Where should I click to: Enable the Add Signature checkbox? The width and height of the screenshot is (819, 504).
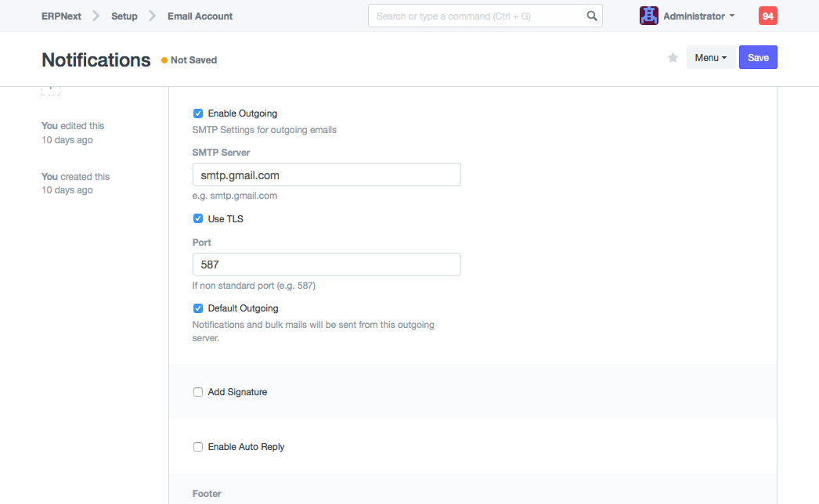pyautogui.click(x=198, y=392)
